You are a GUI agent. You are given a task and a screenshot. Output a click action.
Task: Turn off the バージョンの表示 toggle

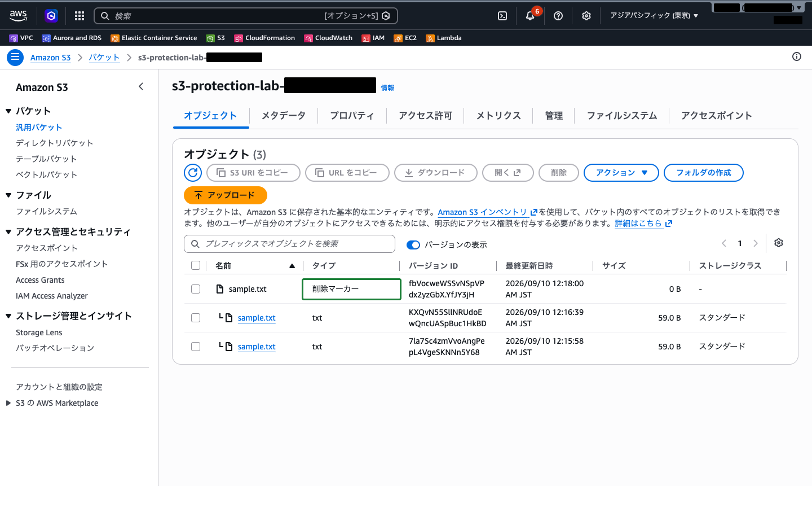(x=413, y=244)
